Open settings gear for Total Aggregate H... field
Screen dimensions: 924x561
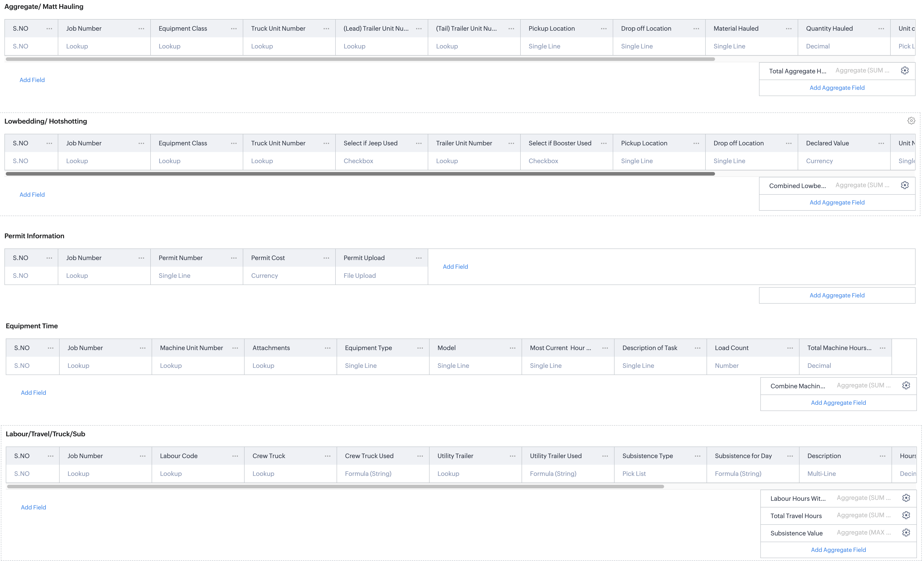click(x=904, y=70)
